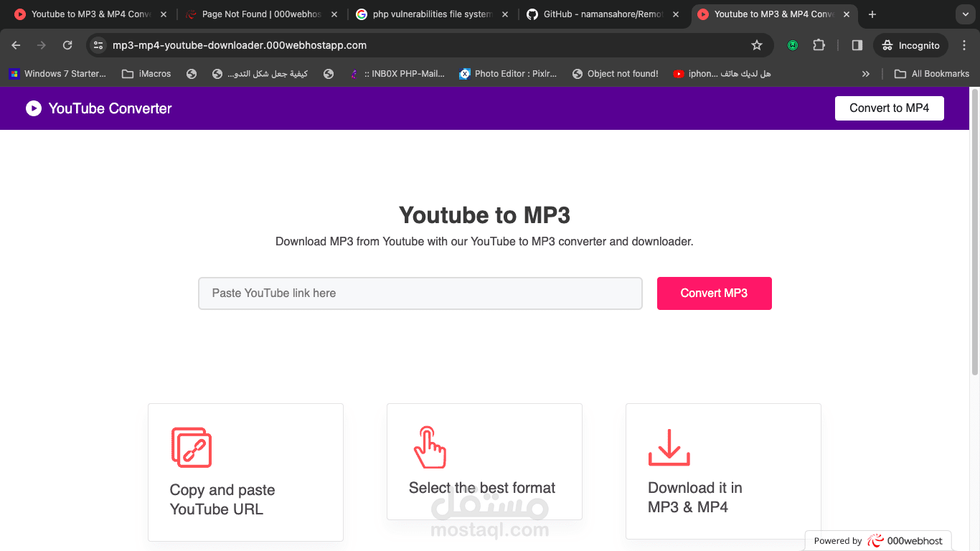Click the copy-link icon above 'Copy and paste YouTube URL'
The width and height of the screenshot is (980, 551).
click(192, 447)
